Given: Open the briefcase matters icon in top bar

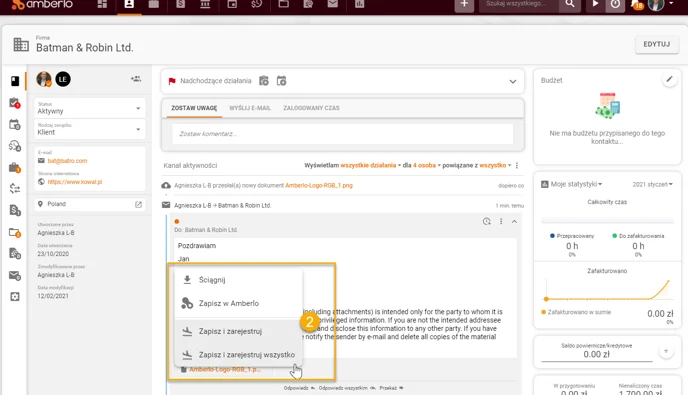Looking at the screenshot, I should (154, 4).
